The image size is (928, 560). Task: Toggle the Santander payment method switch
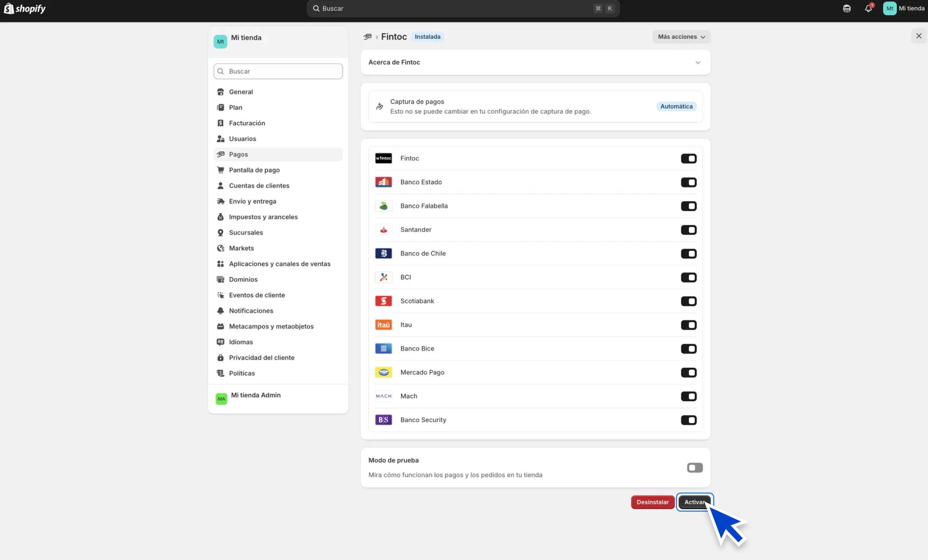689,229
